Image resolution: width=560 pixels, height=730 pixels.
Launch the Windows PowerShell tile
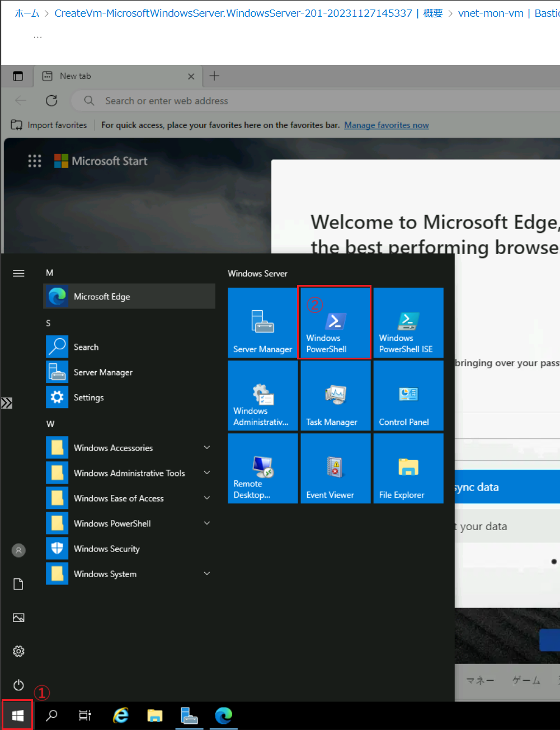tap(335, 323)
